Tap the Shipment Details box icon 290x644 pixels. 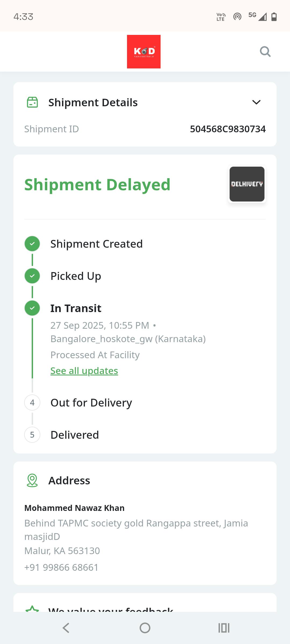tap(32, 102)
